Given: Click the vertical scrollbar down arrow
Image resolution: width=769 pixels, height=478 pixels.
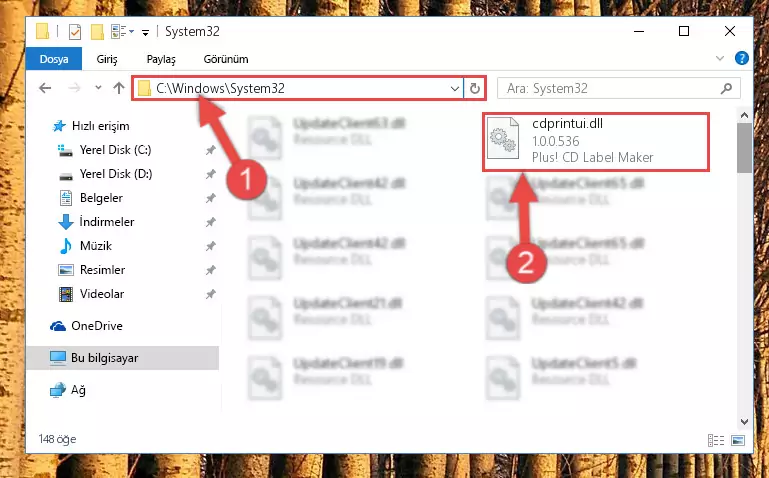Looking at the screenshot, I should (x=744, y=422).
